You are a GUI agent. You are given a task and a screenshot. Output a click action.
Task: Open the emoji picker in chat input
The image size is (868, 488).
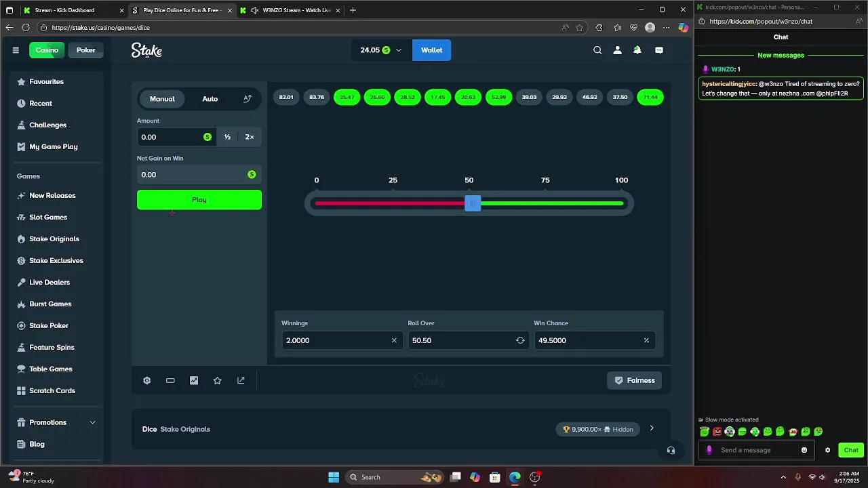pyautogui.click(x=804, y=450)
